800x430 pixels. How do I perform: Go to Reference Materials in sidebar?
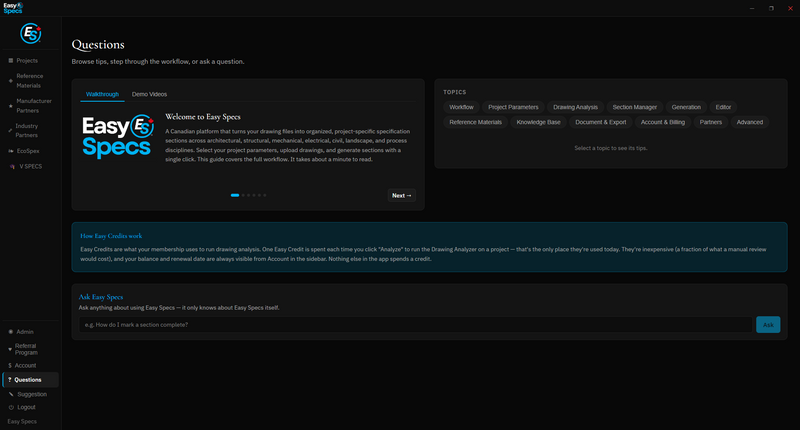point(29,81)
